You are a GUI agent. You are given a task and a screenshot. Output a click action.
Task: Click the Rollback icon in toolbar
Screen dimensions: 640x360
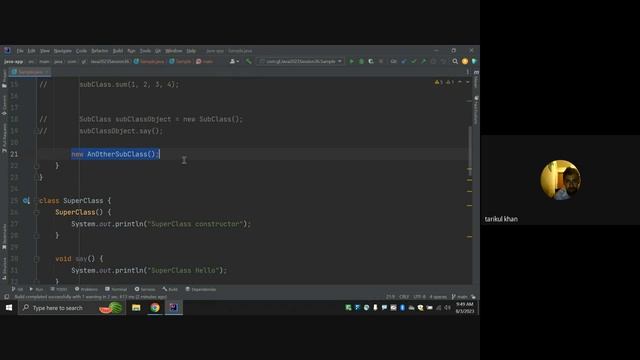pyautogui.click(x=443, y=61)
